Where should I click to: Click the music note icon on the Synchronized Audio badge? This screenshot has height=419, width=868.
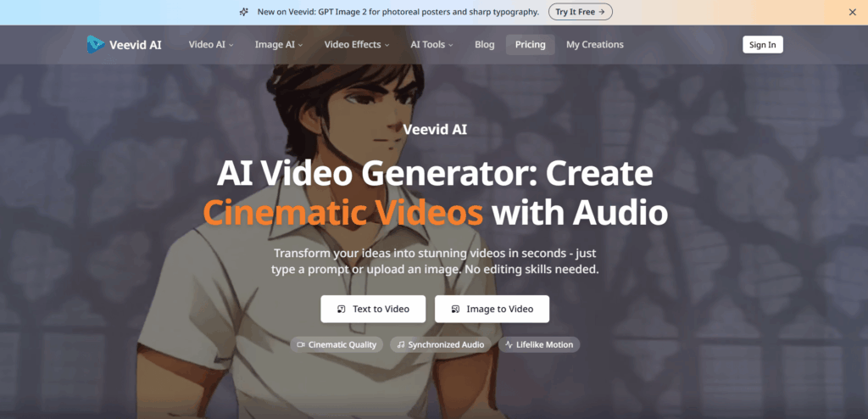401,344
